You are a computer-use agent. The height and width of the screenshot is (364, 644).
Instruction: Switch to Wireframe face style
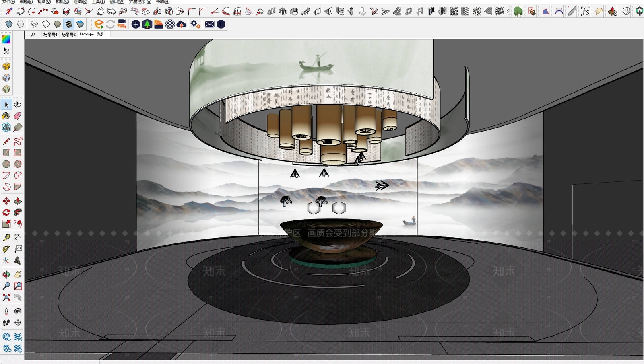[35, 24]
